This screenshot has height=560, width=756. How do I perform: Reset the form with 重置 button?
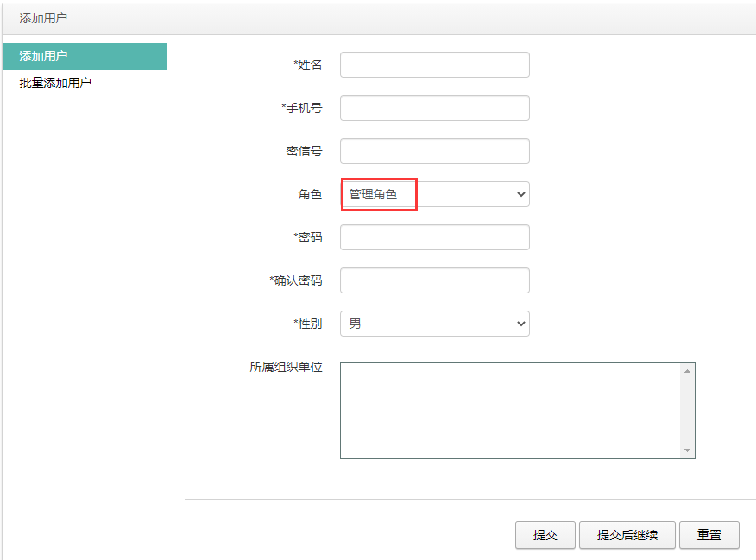click(x=709, y=535)
